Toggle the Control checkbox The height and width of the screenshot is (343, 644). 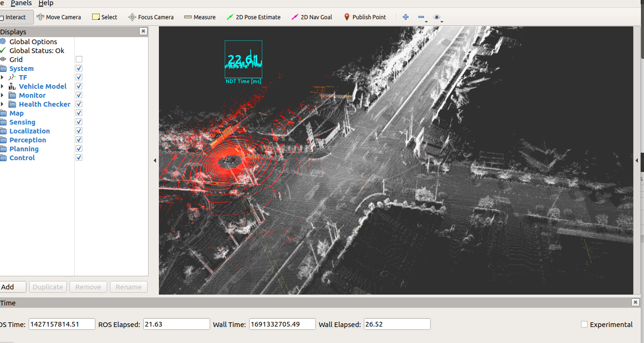79,157
